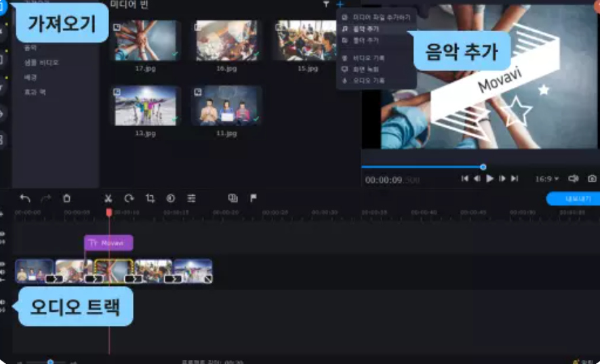Image resolution: width=600 pixels, height=364 pixels.
Task: Select the 13.jpg skiing thumbnail
Action: tap(146, 106)
